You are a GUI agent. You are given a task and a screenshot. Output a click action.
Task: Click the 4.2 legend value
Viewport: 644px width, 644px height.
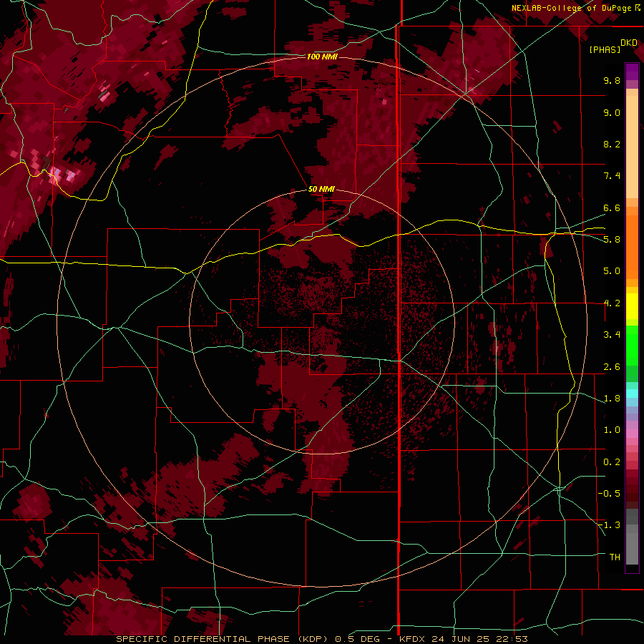612,303
